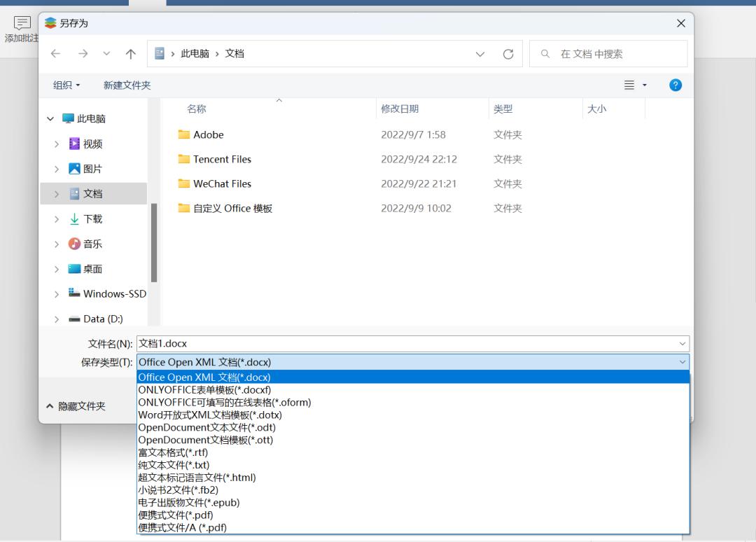Select 富文本格式(*.rtf) from the save type list
Screen dimensions: 756x542
[x=173, y=452]
